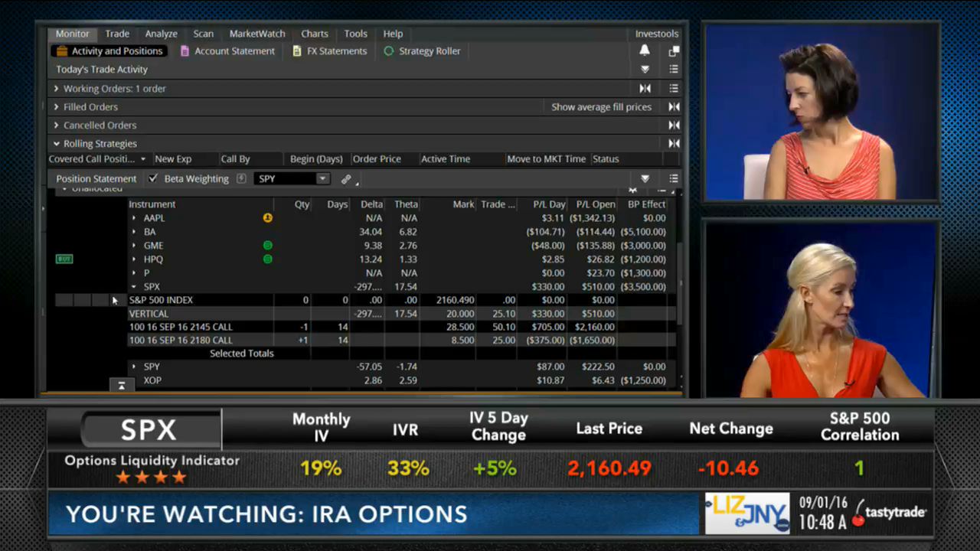This screenshot has width=980, height=551.
Task: Click the Selected Totals label
Action: tap(242, 354)
